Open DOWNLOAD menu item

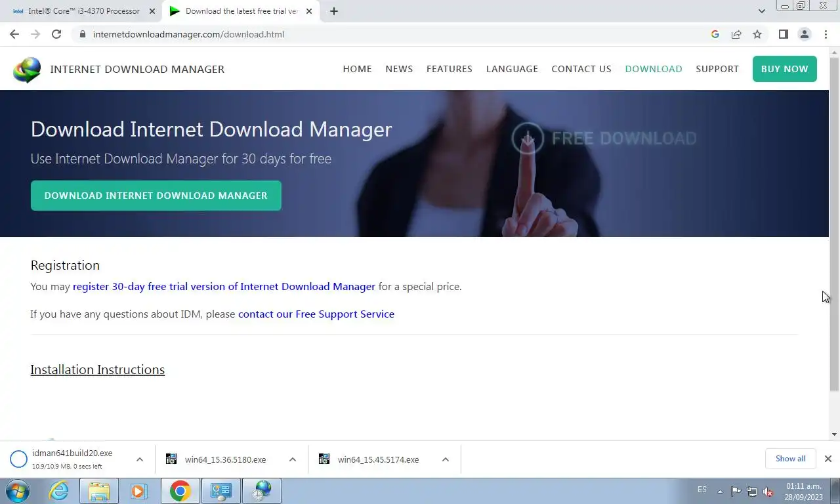coord(654,69)
